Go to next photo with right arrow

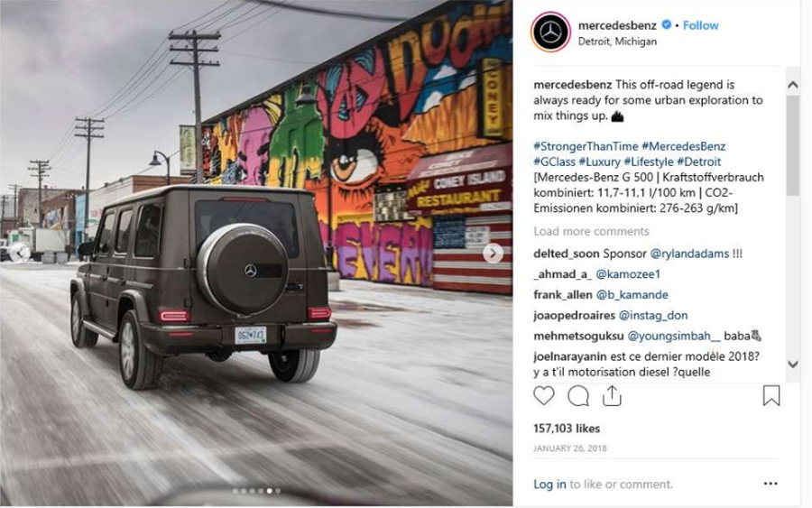pyautogui.click(x=493, y=254)
